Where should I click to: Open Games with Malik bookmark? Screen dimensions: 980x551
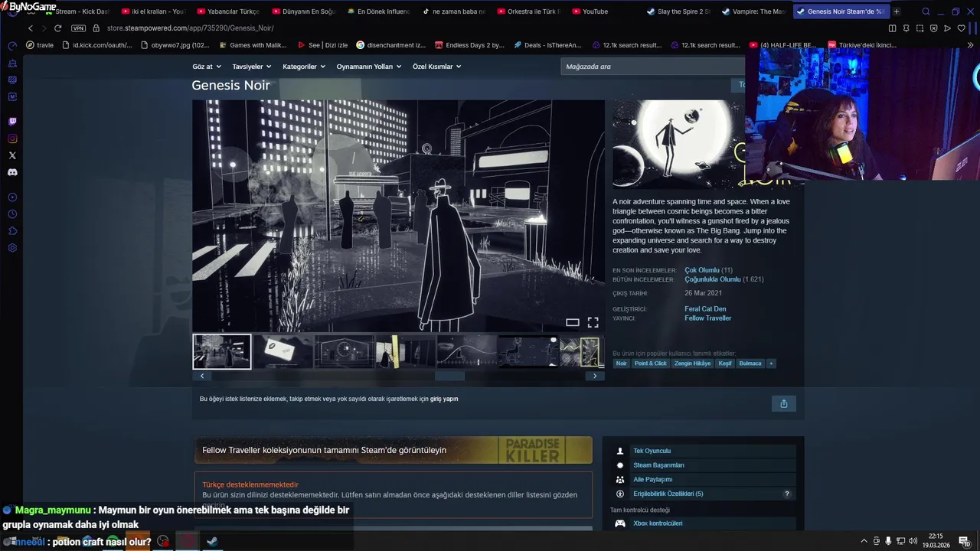click(252, 45)
